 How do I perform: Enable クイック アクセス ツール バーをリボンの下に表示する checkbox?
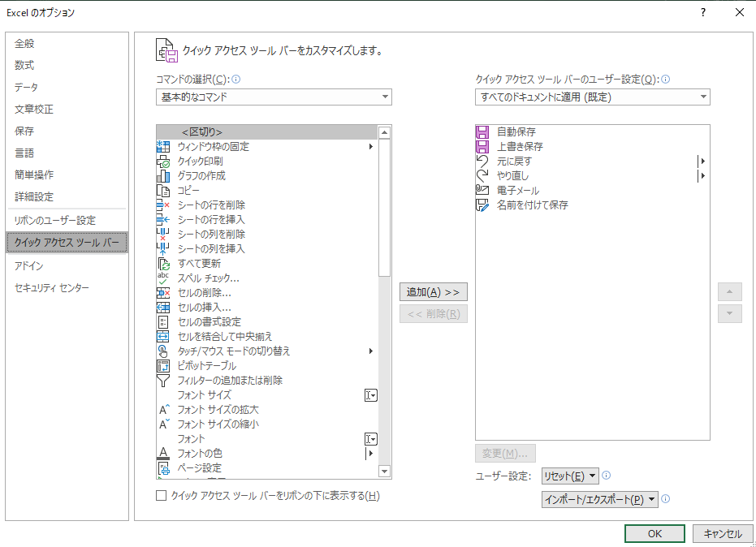click(x=161, y=495)
